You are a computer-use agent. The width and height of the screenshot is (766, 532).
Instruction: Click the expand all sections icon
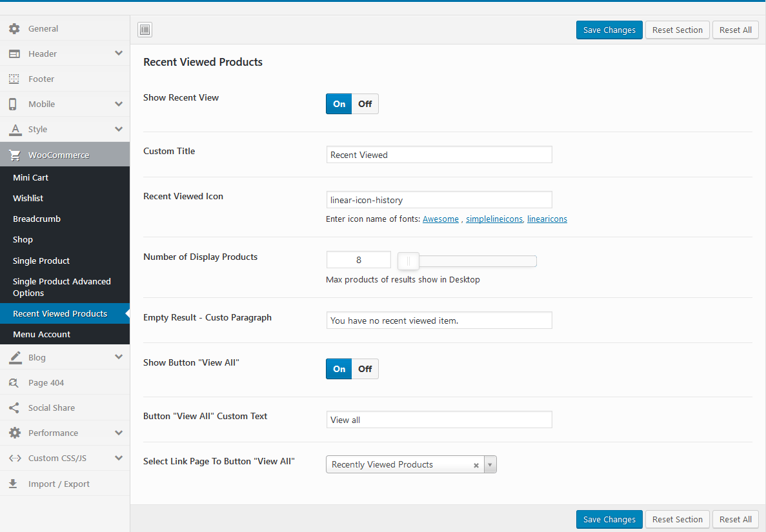[x=145, y=30]
